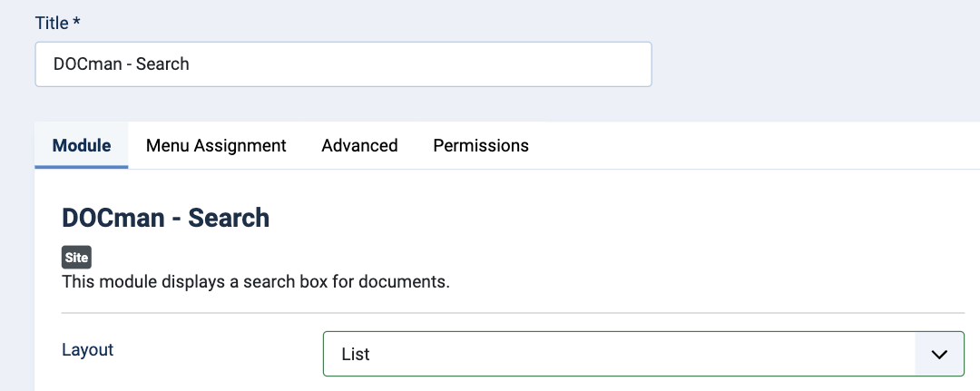This screenshot has width=980, height=391.
Task: Click the required asterisk beside Title
Action: click(77, 23)
